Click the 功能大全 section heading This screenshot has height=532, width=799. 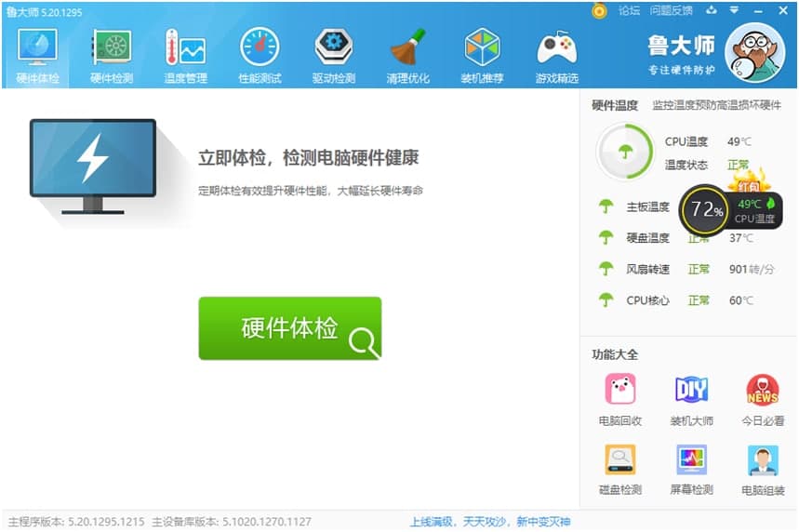click(615, 354)
